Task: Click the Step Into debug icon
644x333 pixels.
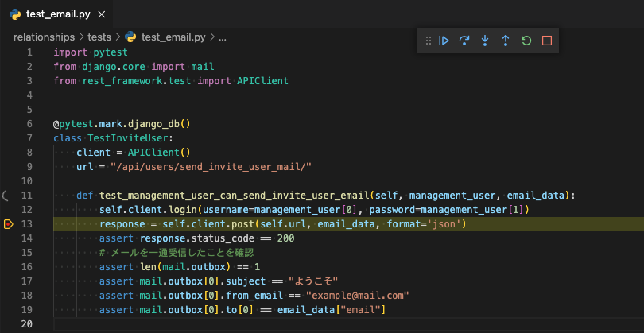Action: [x=485, y=41]
